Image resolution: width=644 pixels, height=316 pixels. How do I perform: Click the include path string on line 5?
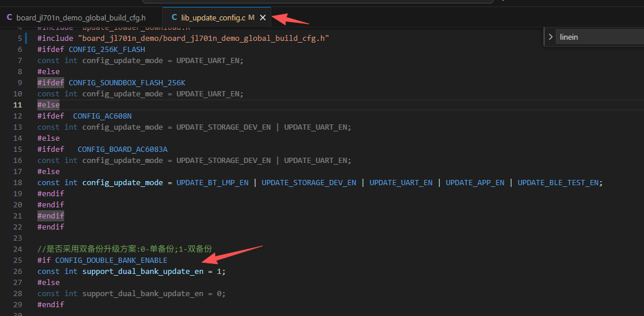point(204,39)
